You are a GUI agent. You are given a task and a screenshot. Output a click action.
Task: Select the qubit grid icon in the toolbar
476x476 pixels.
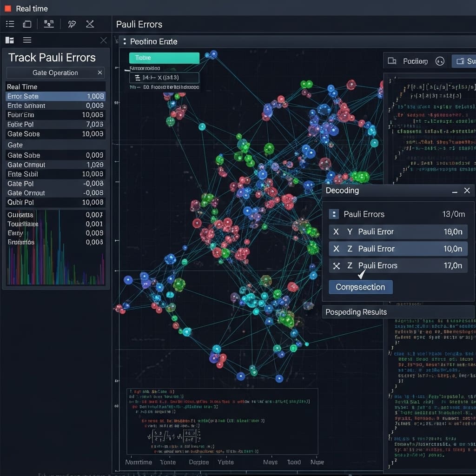48,24
